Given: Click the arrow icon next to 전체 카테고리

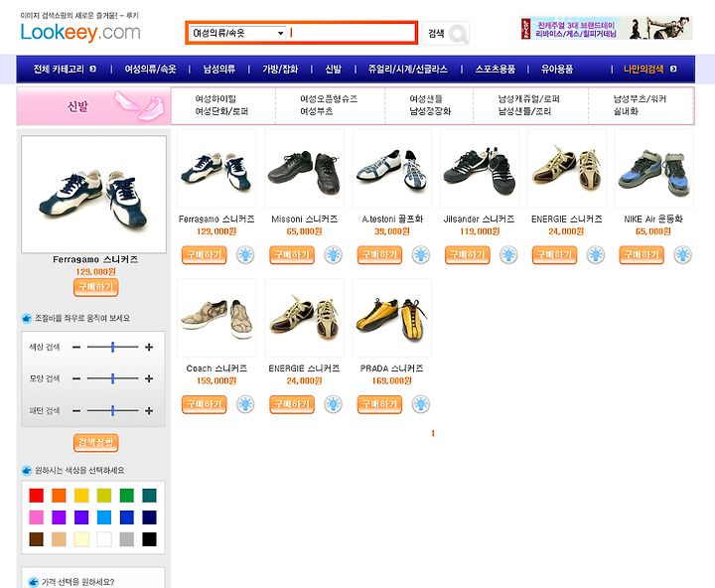Looking at the screenshot, I should click(x=93, y=69).
